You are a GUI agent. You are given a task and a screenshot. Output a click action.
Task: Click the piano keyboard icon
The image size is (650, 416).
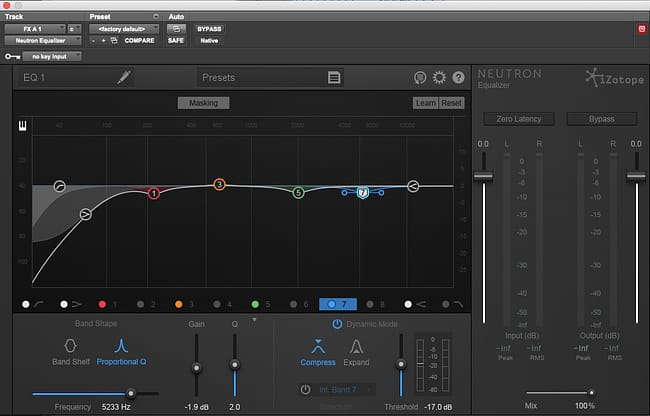click(23, 126)
